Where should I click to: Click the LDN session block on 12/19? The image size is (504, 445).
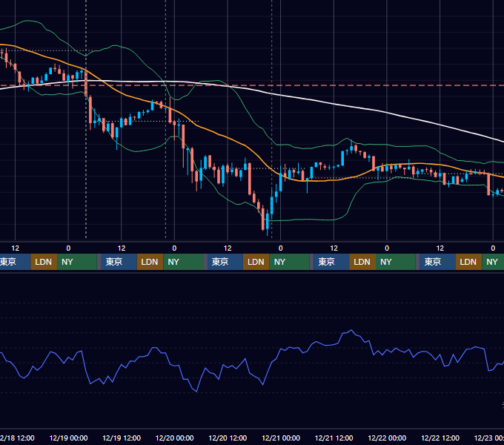150,262
